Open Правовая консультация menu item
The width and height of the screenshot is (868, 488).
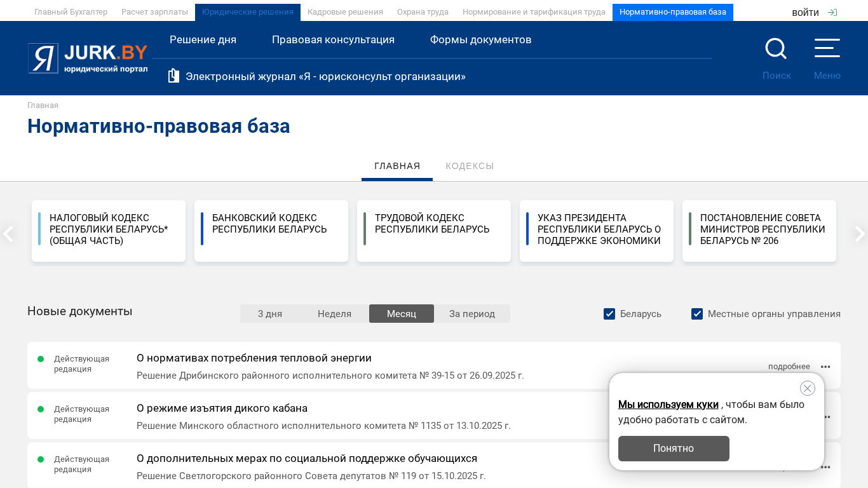pyautogui.click(x=333, y=40)
